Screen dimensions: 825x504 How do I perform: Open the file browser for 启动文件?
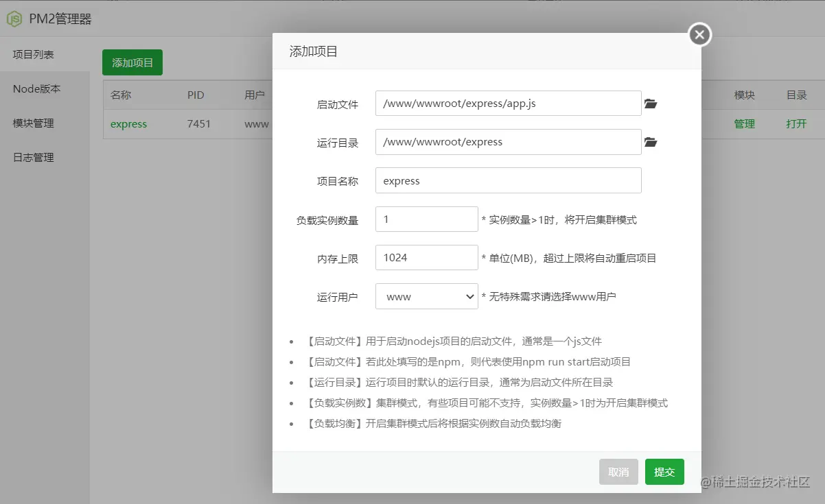coord(650,103)
